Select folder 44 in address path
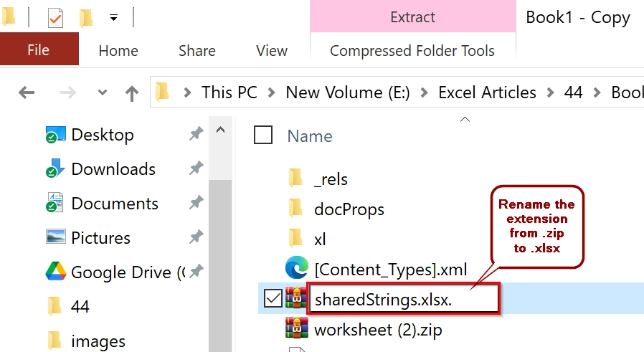 coord(573,92)
